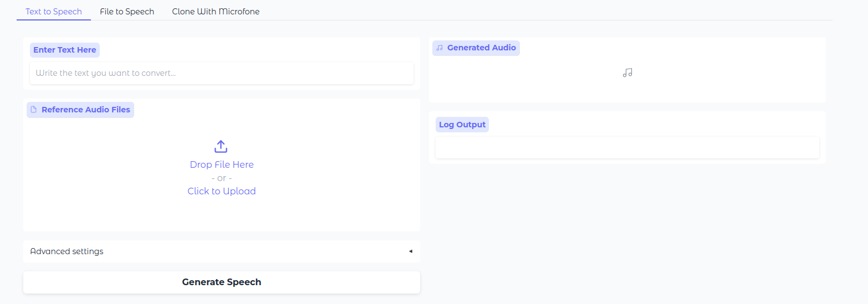Click the 'Drop File Here' text
868x304 pixels.
click(221, 164)
